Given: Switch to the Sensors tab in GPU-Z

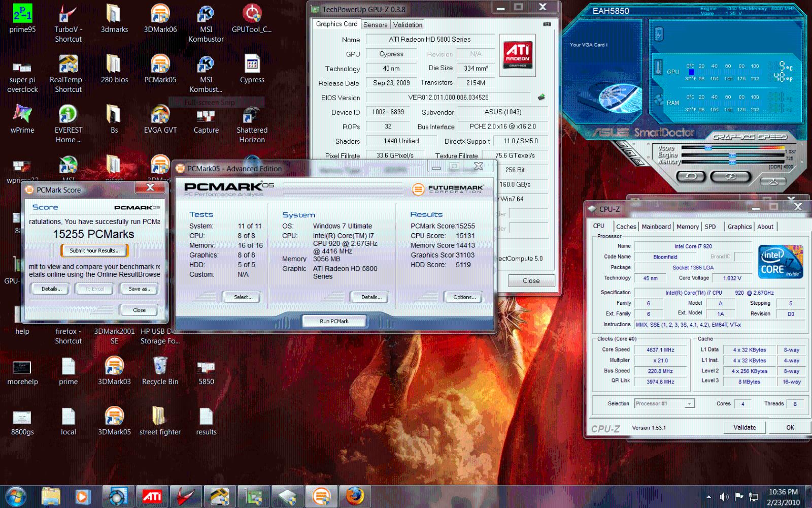Looking at the screenshot, I should tap(375, 24).
